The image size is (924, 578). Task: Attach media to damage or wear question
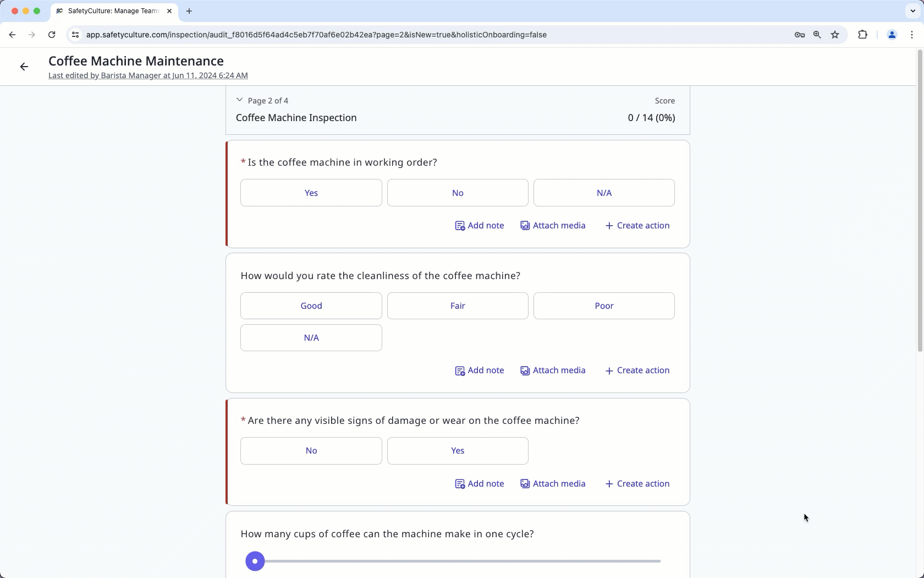[553, 484]
